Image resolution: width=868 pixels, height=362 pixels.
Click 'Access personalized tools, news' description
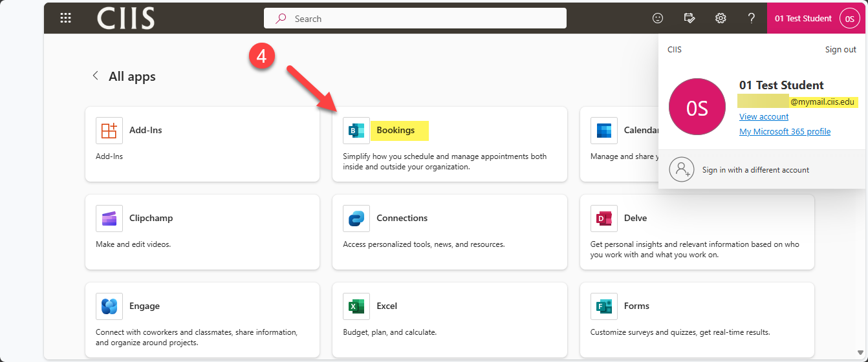(424, 244)
